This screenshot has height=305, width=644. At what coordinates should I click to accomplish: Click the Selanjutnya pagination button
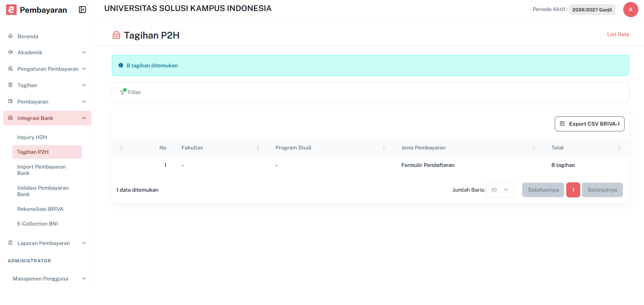tap(602, 190)
